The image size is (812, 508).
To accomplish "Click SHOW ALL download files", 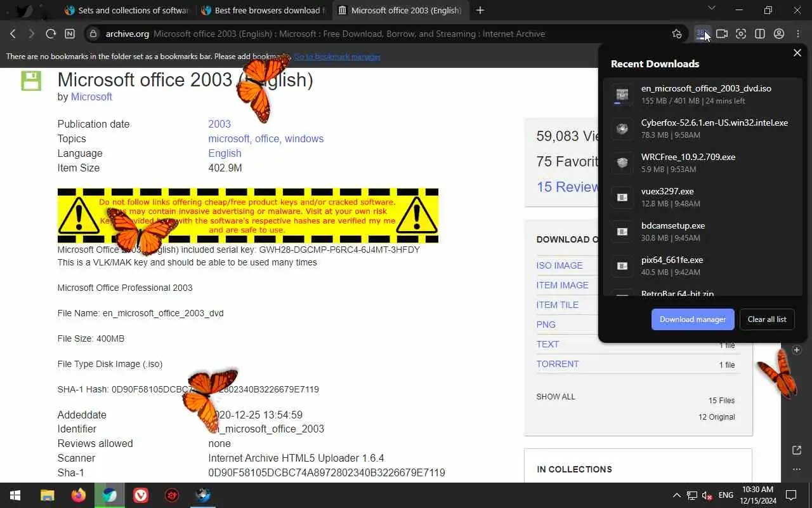I will point(556,396).
